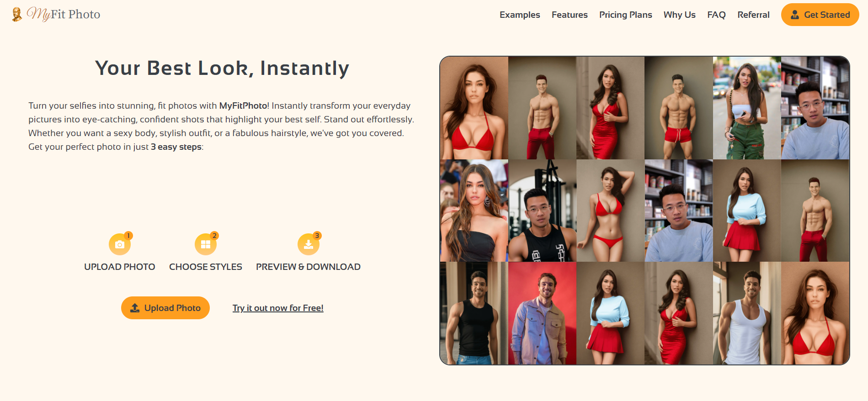Click the UPLOAD PHOTO step label
This screenshot has height=401, width=868.
[120, 267]
